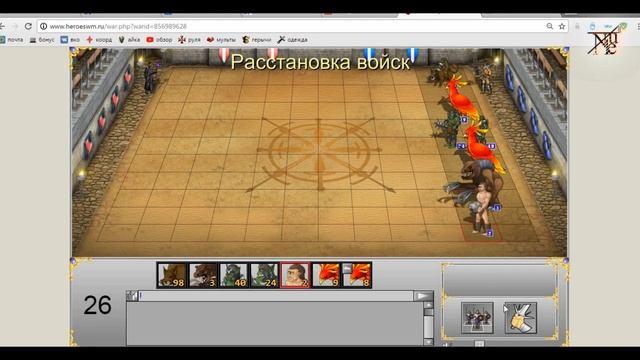Click the small toggle icon below the action panel

point(479,344)
